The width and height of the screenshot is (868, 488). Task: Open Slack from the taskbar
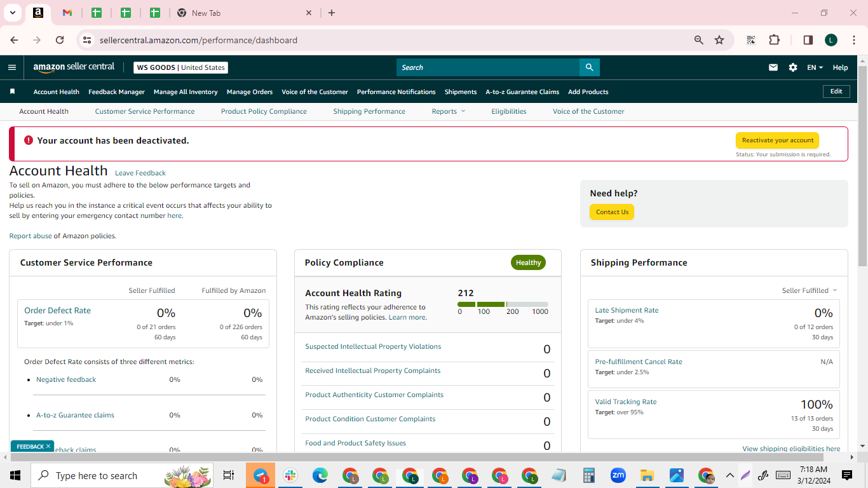click(290, 475)
